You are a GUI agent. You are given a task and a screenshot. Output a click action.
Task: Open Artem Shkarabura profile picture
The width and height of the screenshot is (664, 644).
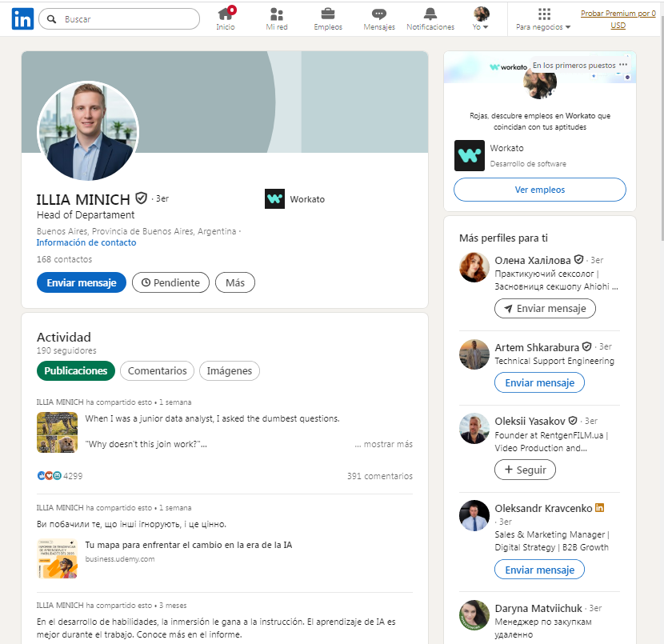(474, 354)
